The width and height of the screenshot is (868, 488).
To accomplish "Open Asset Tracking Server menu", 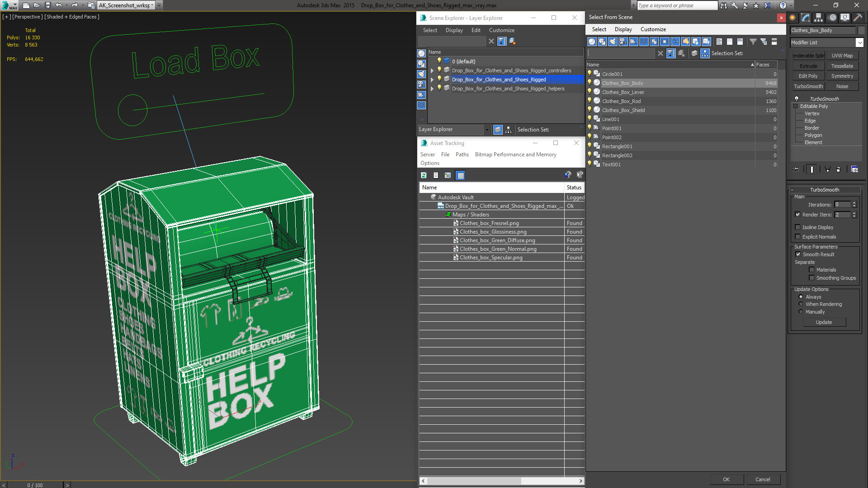I will (427, 155).
